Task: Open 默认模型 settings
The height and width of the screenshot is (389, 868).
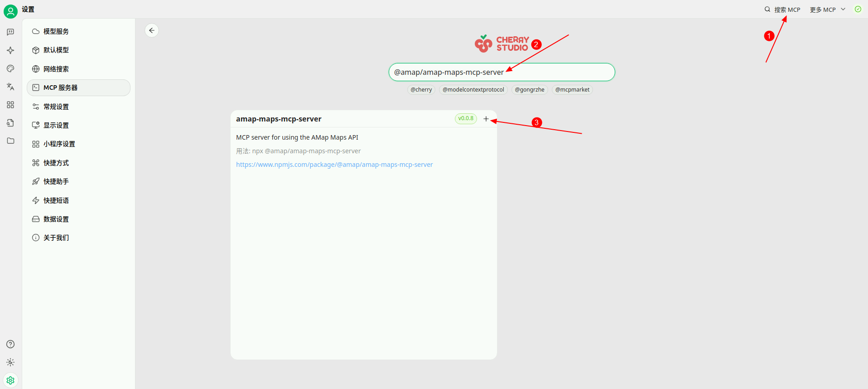Action: point(78,50)
